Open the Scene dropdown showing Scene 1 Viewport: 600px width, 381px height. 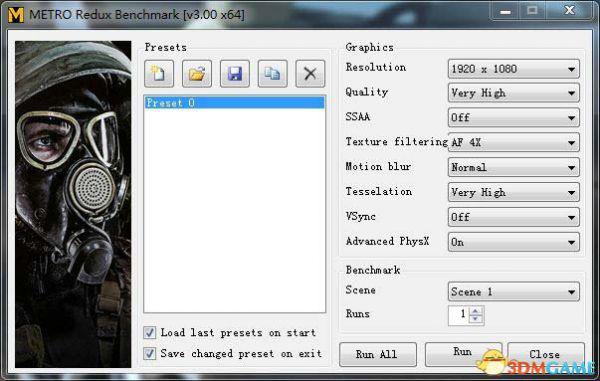tap(514, 292)
